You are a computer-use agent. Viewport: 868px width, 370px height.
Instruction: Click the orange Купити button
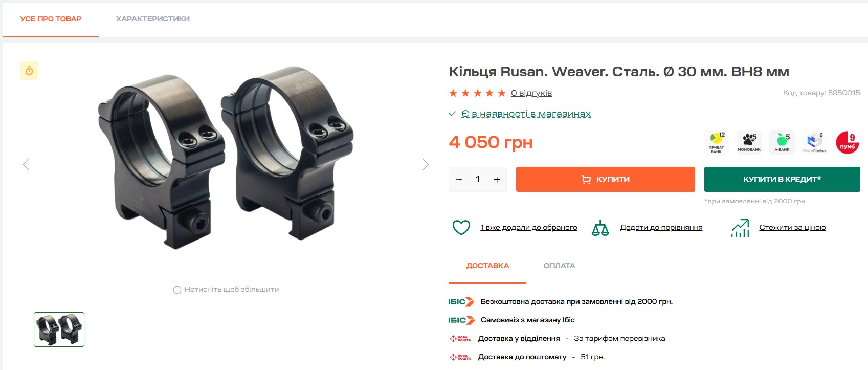tap(606, 179)
